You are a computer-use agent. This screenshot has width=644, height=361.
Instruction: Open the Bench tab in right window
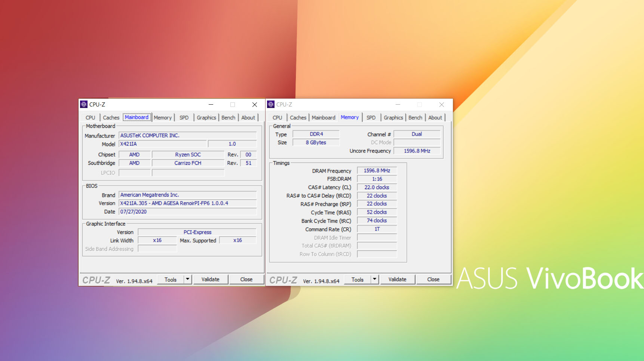(415, 117)
